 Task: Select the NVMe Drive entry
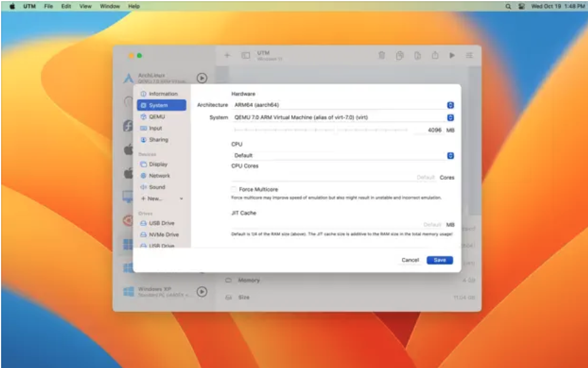click(x=161, y=234)
